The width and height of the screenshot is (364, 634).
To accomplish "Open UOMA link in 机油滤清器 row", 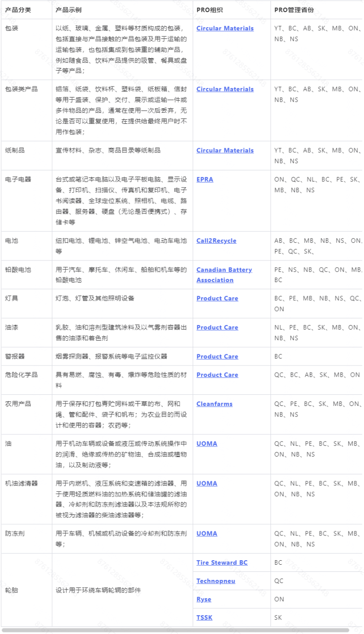I will click(x=207, y=483).
